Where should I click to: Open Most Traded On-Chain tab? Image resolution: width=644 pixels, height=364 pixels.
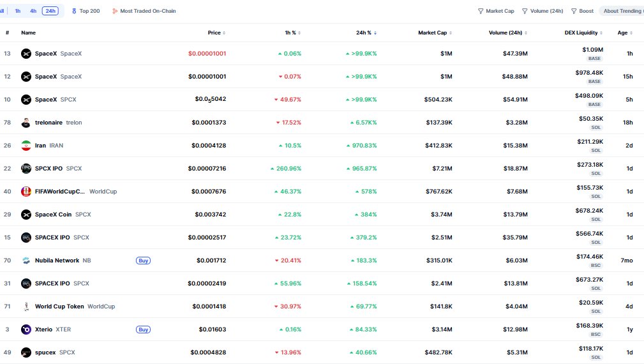coord(144,11)
